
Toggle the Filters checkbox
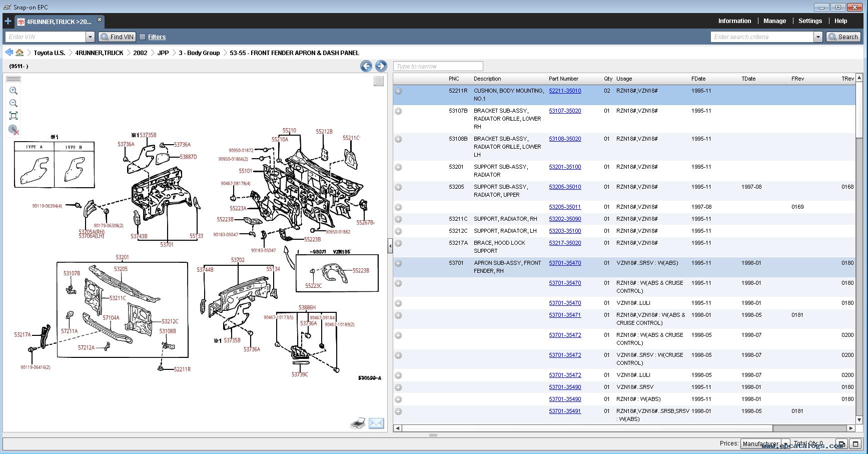pyautogui.click(x=142, y=37)
